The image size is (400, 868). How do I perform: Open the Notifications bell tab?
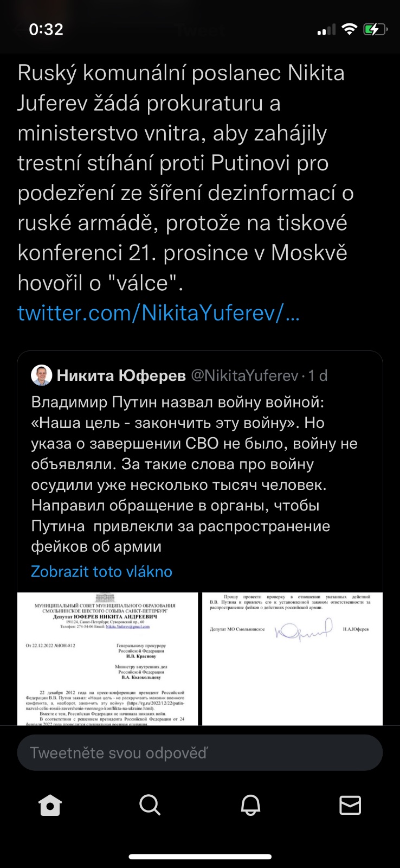(250, 805)
